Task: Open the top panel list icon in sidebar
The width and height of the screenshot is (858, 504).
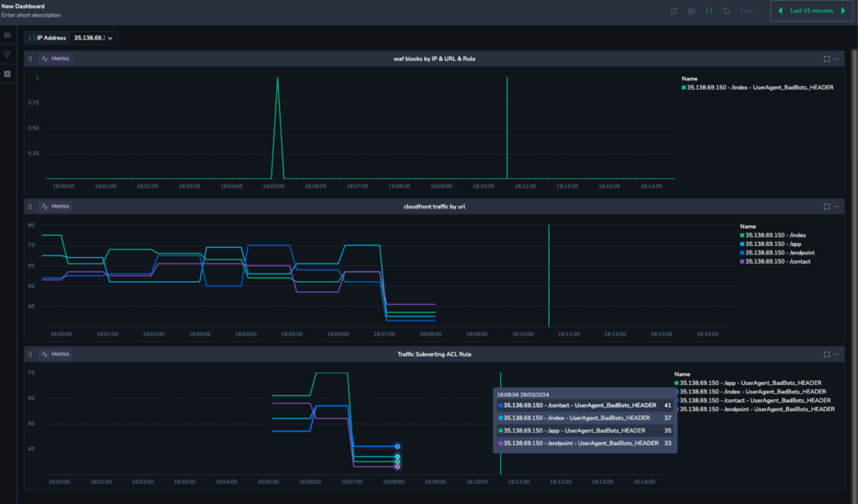Action: point(8,35)
